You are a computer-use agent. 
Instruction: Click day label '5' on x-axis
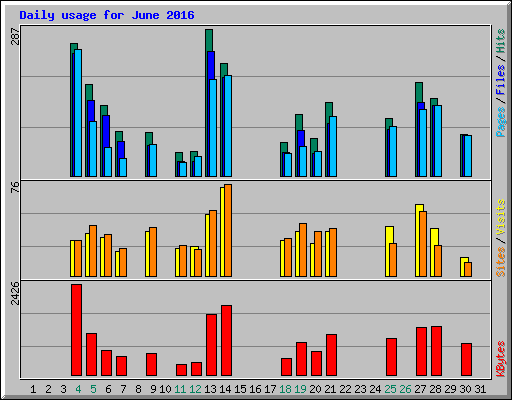pyautogui.click(x=93, y=389)
